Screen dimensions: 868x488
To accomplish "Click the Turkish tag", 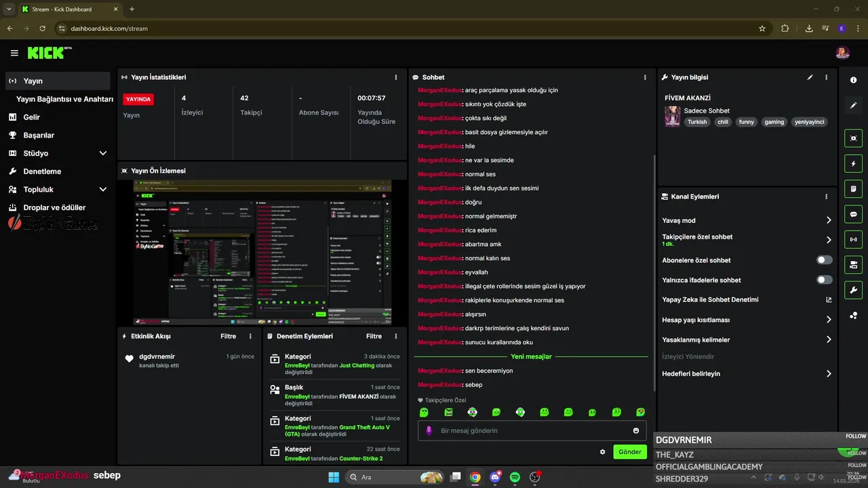I will (x=697, y=122).
